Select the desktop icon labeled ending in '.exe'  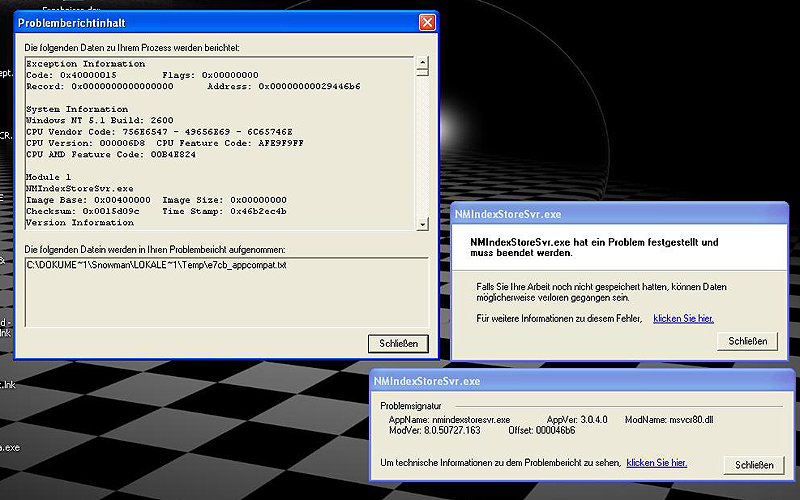[x=8, y=447]
